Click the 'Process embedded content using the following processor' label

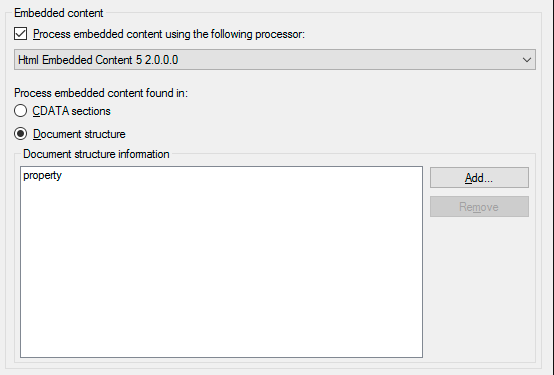point(169,34)
